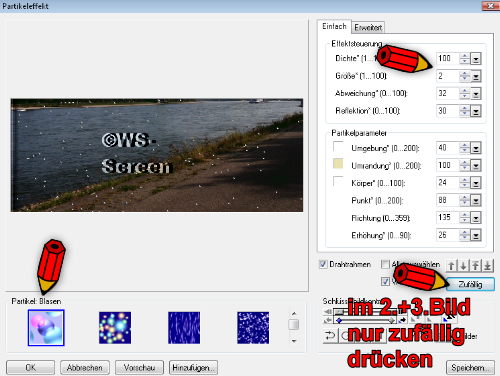500x376 pixels.
Task: Click the move element down arrow icon
Action: point(463,266)
